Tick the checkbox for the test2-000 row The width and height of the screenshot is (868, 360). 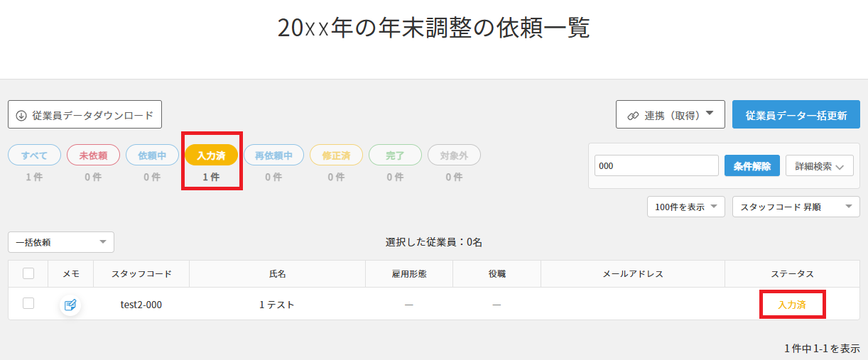[x=28, y=303]
